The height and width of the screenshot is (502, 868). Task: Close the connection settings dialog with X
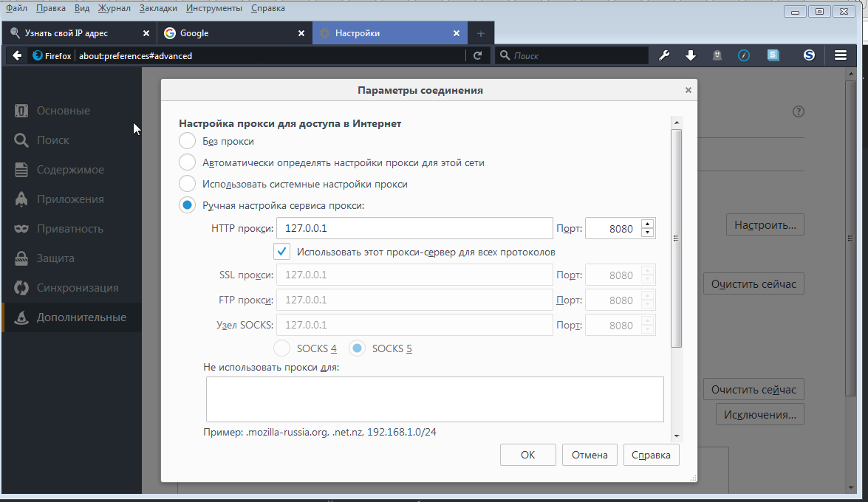point(688,90)
